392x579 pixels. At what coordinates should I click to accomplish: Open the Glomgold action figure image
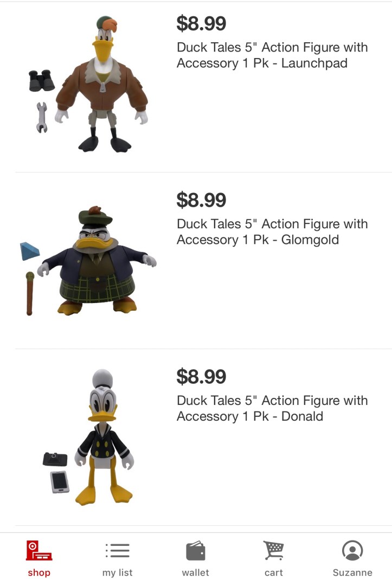pos(88,261)
